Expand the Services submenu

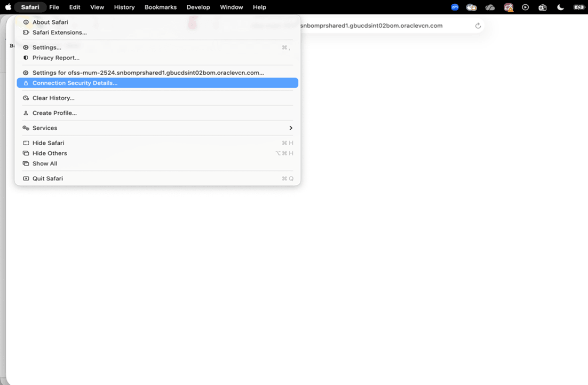pos(157,128)
